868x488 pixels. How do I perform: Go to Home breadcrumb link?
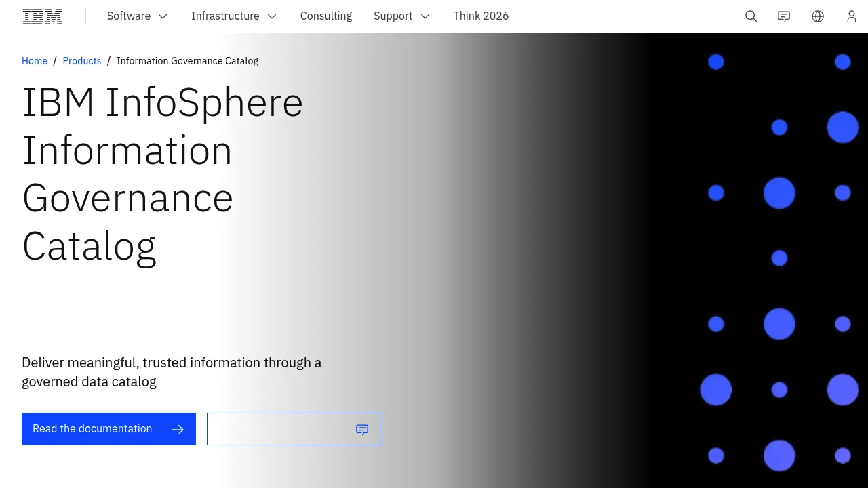35,61
